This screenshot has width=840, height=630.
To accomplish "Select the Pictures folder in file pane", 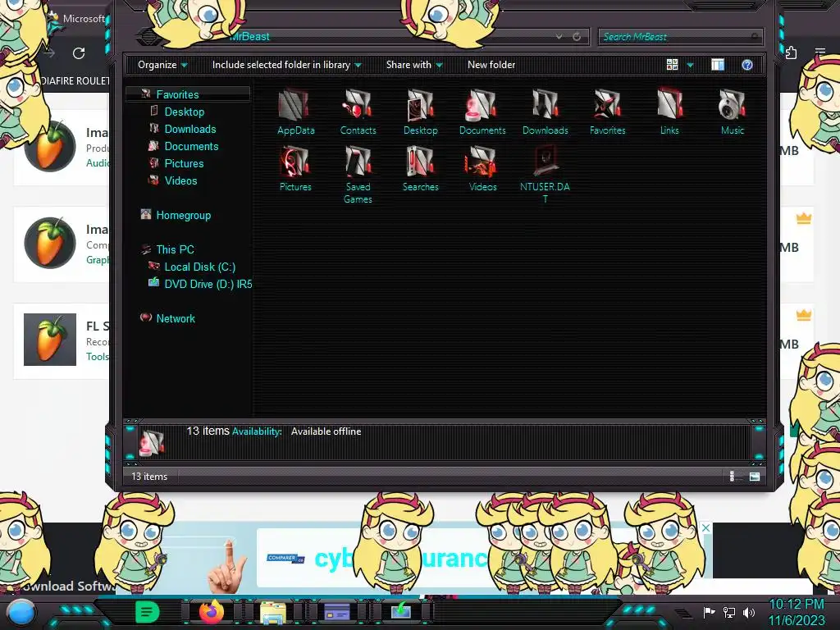I will pos(295,162).
